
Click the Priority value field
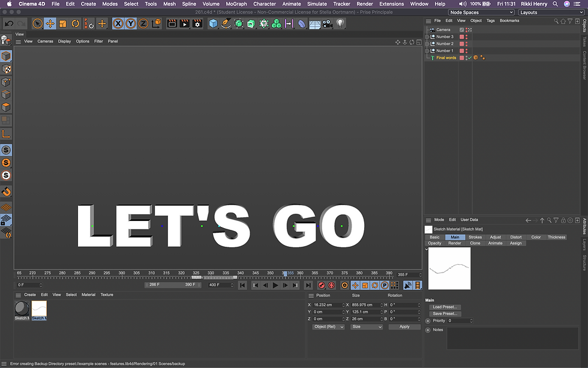point(460,321)
